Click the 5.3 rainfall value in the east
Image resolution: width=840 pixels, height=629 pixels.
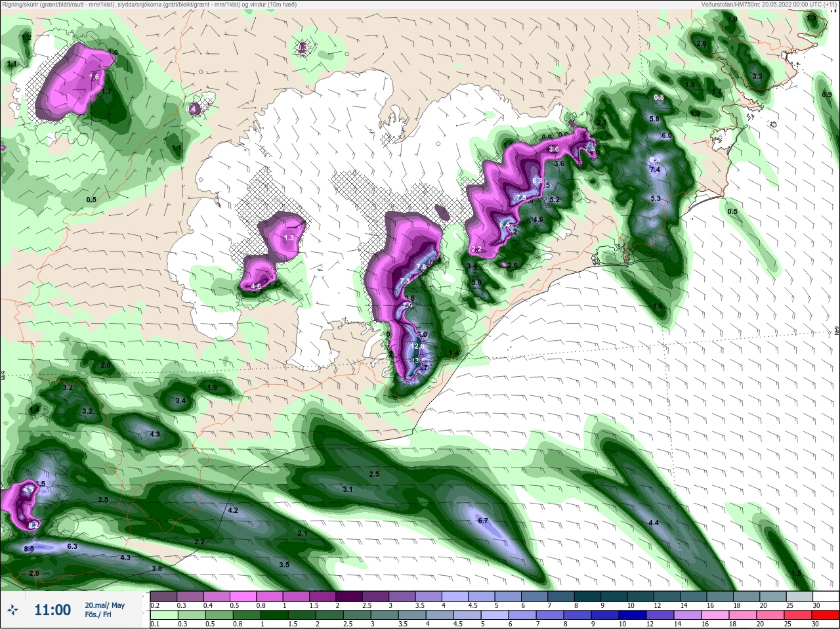(x=656, y=198)
